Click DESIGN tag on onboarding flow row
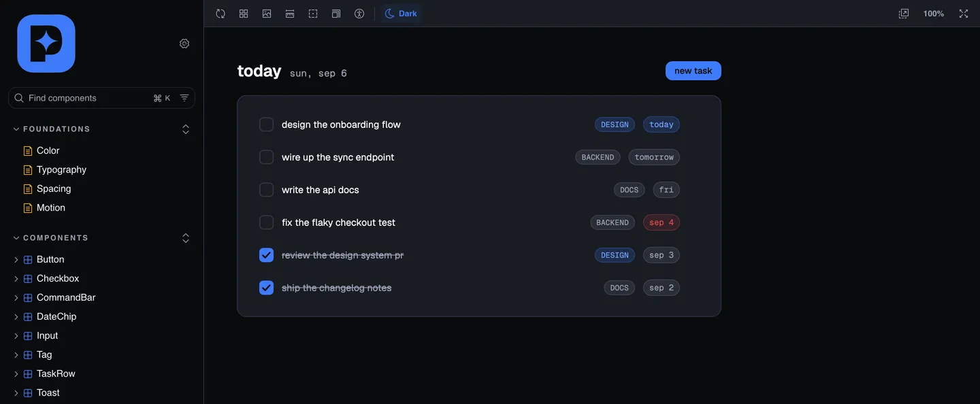 point(615,124)
